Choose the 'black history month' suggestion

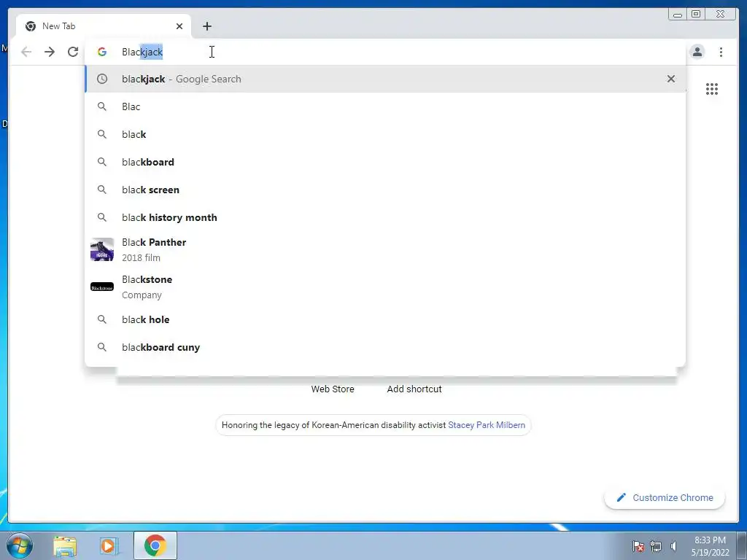(385, 217)
